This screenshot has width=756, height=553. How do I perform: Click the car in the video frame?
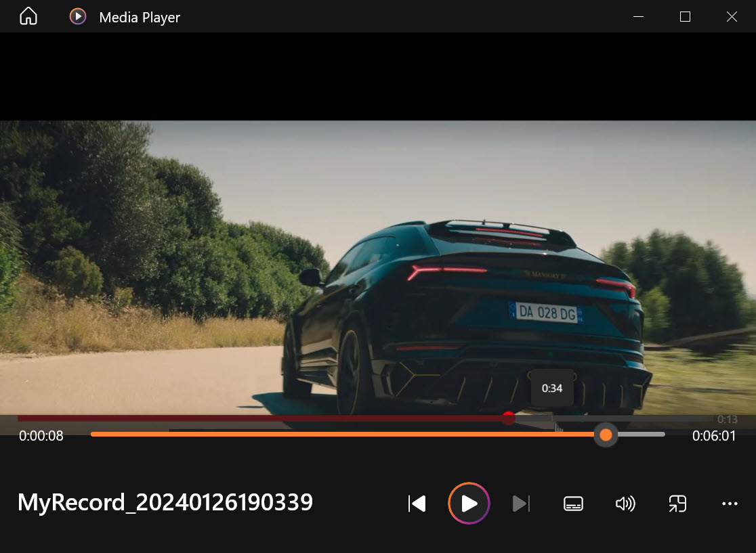point(467,318)
